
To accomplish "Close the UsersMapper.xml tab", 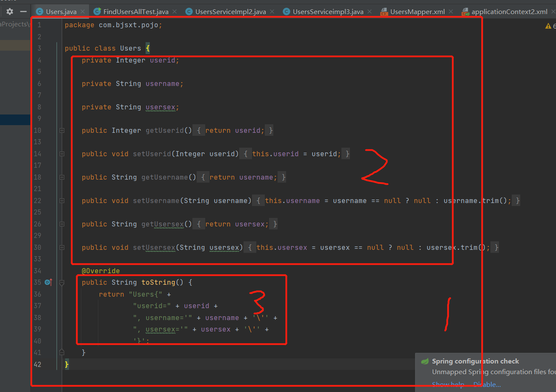I will [451, 12].
